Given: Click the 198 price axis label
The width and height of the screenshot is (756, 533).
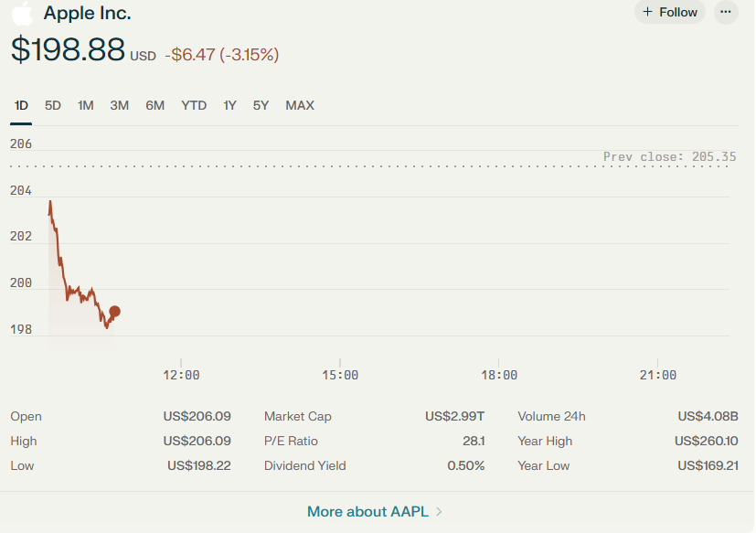Looking at the screenshot, I should click(21, 329).
